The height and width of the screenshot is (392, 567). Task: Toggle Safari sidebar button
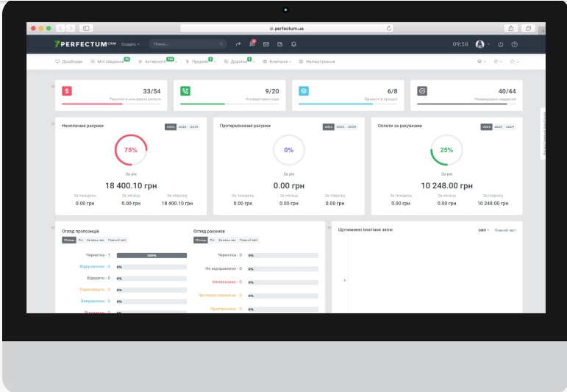[86, 28]
